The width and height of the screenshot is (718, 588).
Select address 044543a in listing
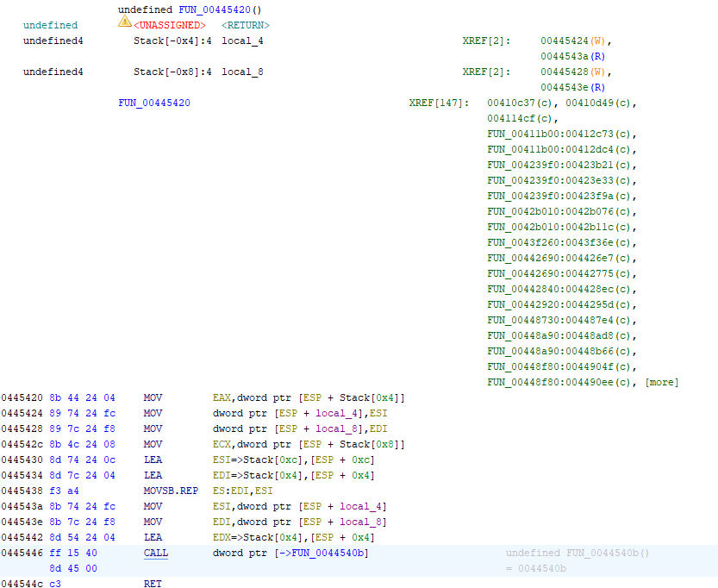(x=22, y=508)
